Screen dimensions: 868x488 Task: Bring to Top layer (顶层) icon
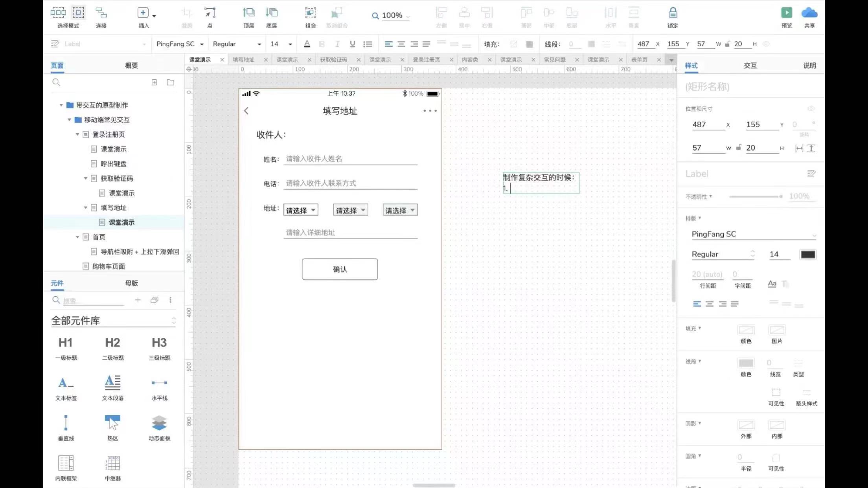click(248, 13)
